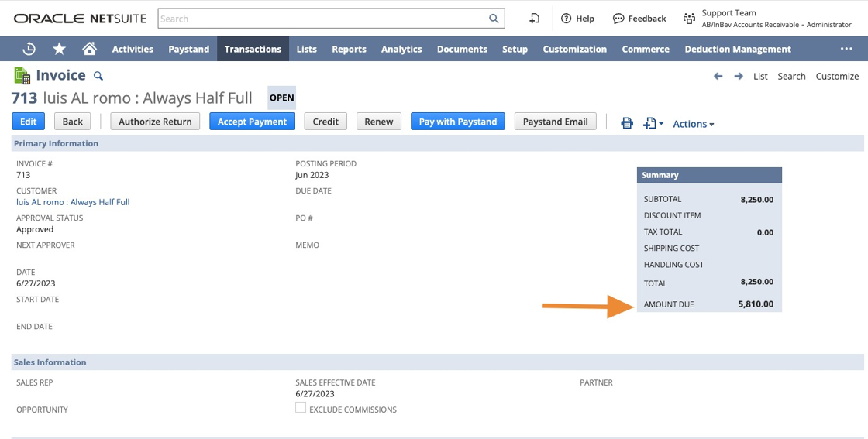This screenshot has width=868, height=439.
Task: Click magnifier icon next to the Invoice title
Action: 98,76
